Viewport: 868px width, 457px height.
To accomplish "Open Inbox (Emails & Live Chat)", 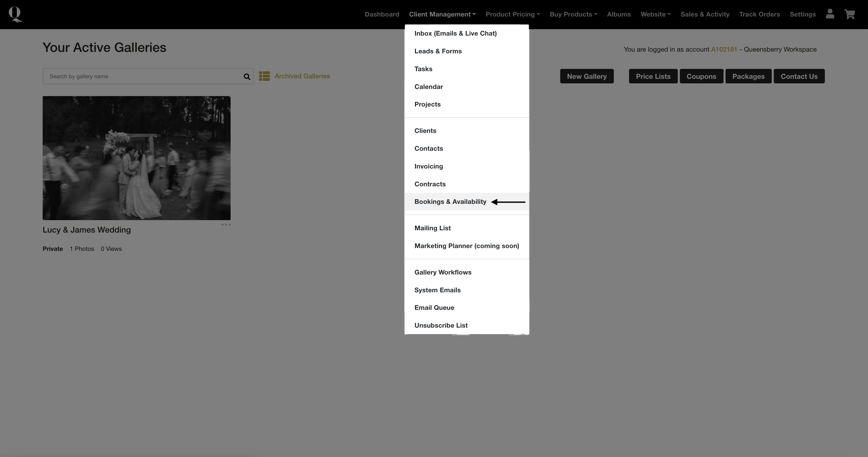I will [455, 33].
